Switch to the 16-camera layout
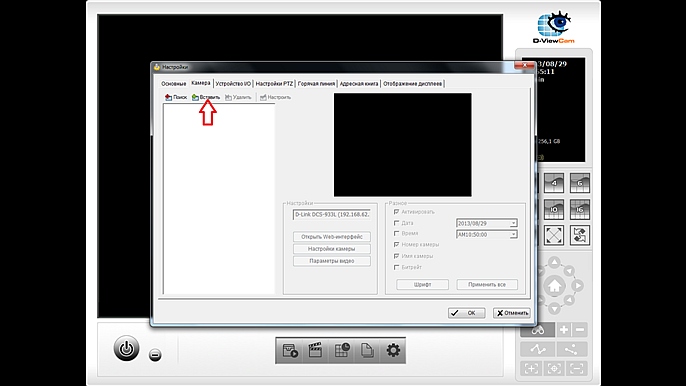Screen dimensions: 686x386 580,209
